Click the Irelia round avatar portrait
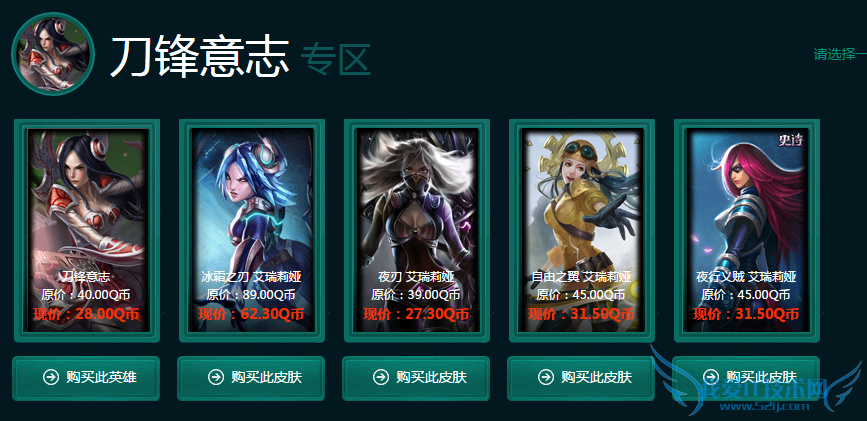 tap(53, 54)
